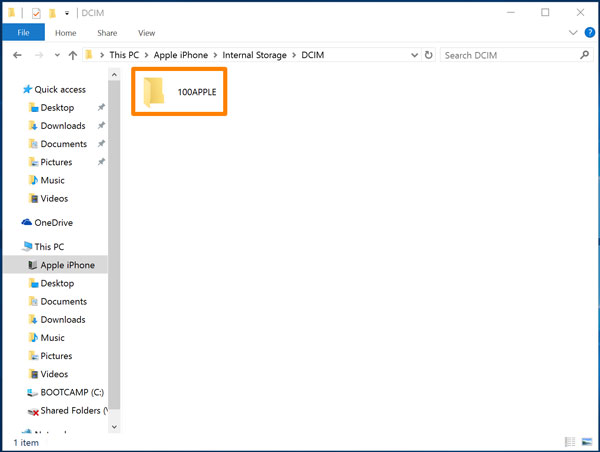600x452 pixels.
Task: Click Internal Storage in address breadcrumb
Action: pos(254,55)
